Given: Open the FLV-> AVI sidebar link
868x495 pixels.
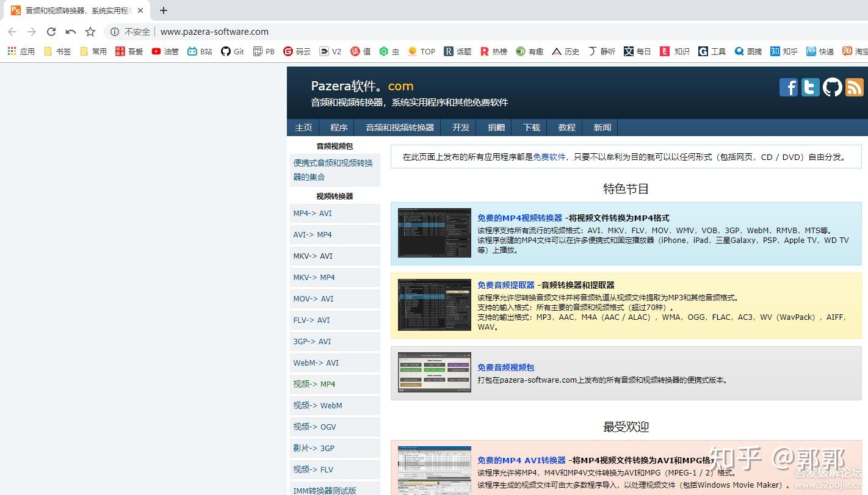Looking at the screenshot, I should (335, 320).
